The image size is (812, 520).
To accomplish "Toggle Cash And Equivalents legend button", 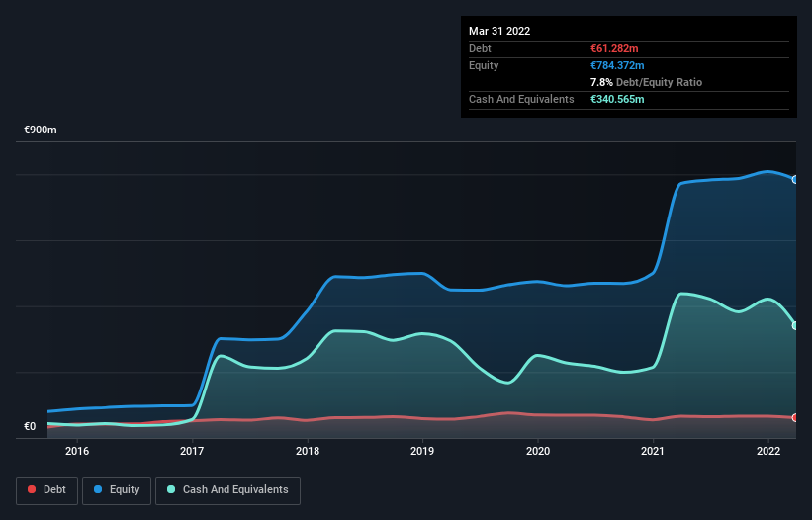I will 227,490.
